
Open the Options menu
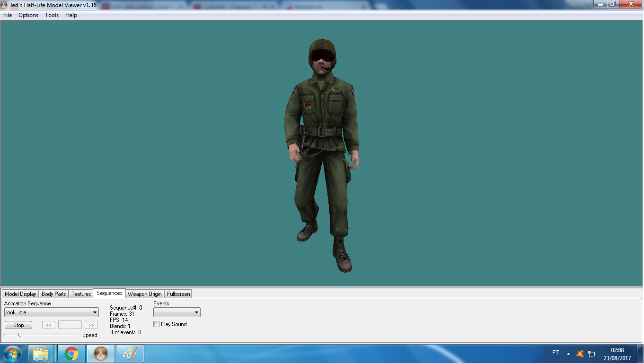click(28, 15)
